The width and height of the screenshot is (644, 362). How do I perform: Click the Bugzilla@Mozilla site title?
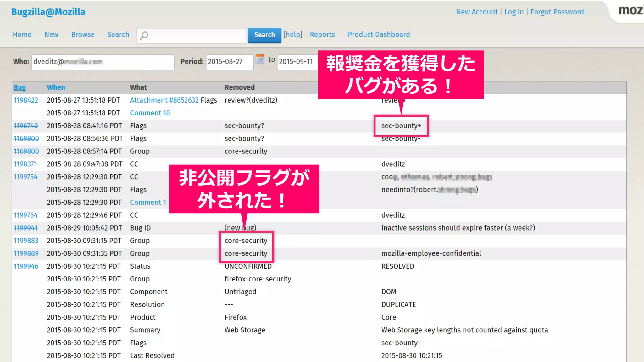48,12
